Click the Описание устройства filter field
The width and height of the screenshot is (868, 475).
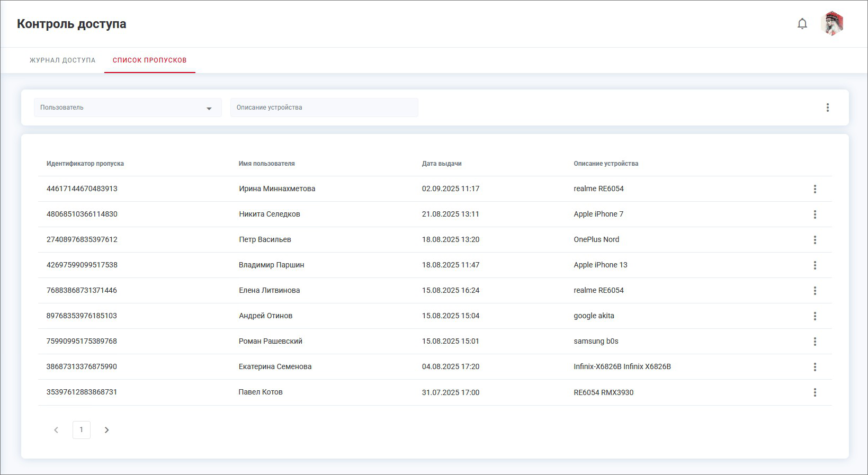coord(324,107)
